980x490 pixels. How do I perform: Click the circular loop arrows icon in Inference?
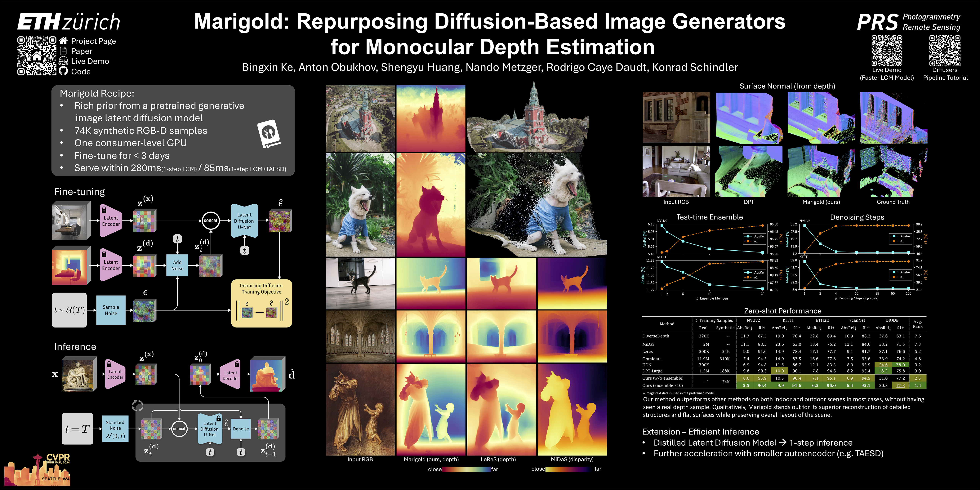click(138, 406)
